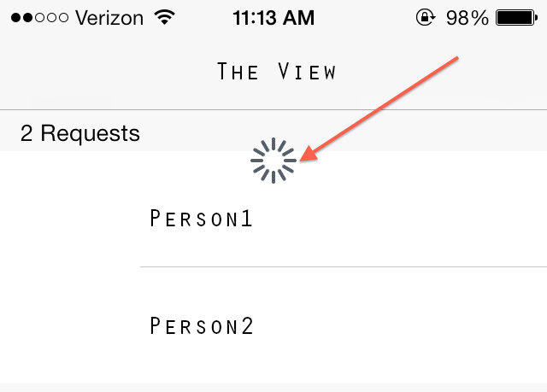The height and width of the screenshot is (392, 547).
Task: Tap the last empty signal dot
Action: [x=63, y=17]
